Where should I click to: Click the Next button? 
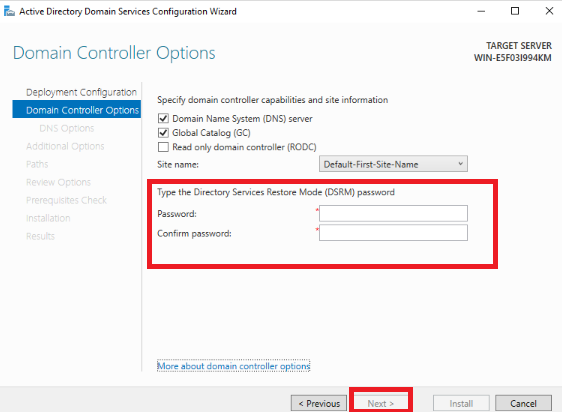pos(381,403)
